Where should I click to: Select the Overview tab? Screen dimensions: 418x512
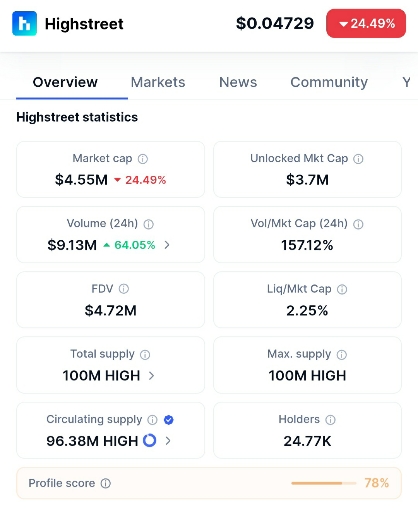pos(65,82)
